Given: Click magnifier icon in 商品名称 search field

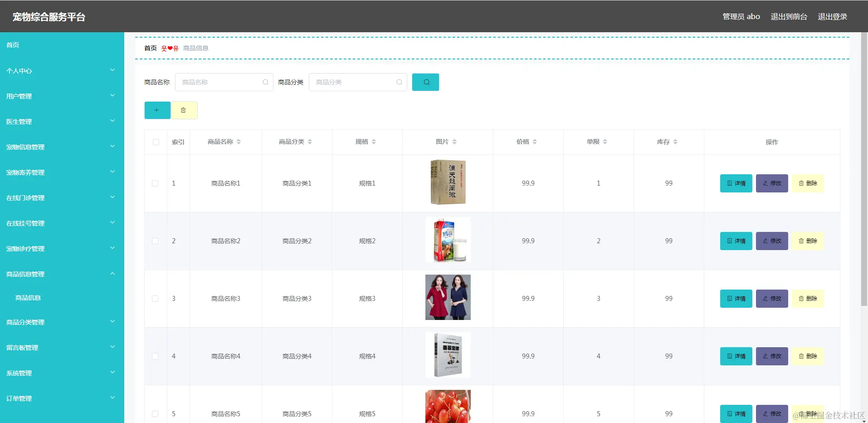Looking at the screenshot, I should click(265, 82).
